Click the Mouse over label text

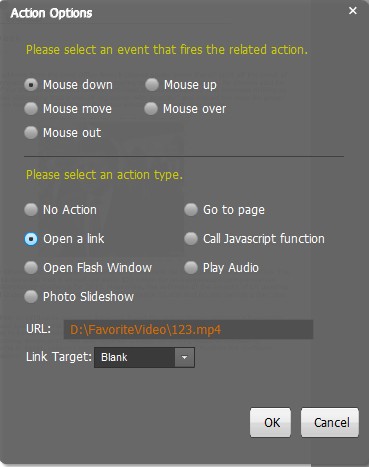tap(195, 109)
